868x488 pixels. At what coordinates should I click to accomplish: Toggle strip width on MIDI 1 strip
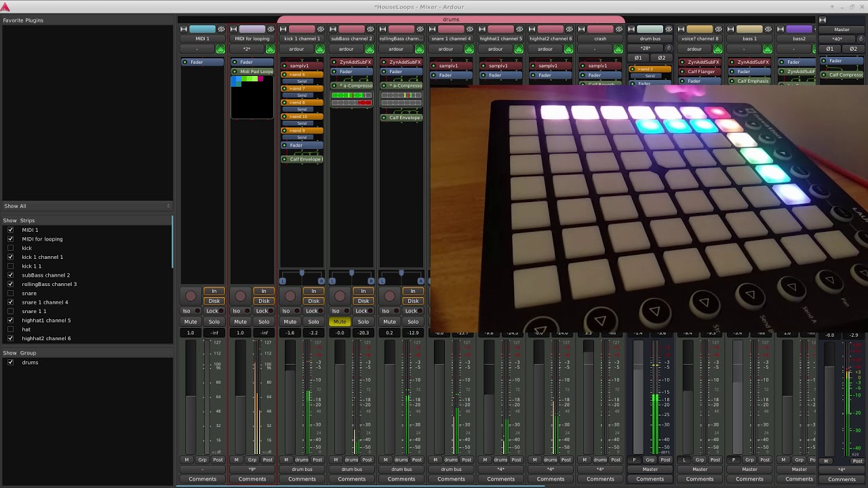[x=184, y=29]
